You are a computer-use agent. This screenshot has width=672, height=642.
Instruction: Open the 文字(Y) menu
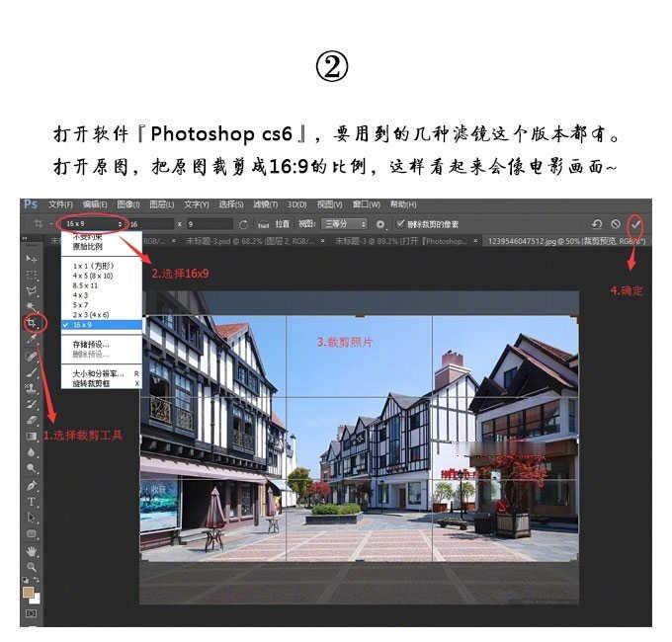point(197,204)
